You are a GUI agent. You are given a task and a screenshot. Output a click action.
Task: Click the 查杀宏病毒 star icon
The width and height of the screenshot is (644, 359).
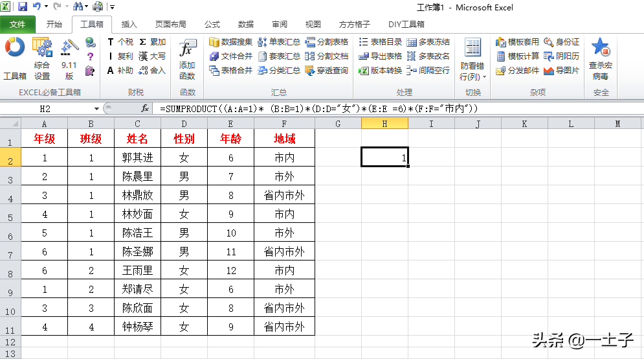(x=601, y=47)
